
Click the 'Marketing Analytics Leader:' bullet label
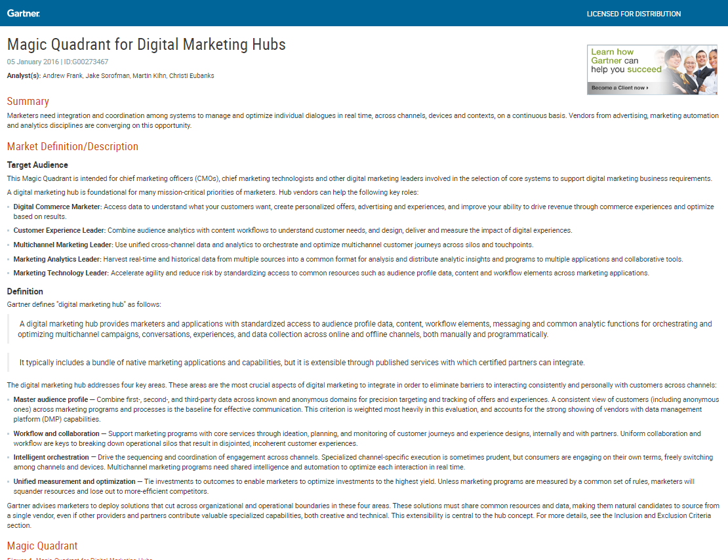(x=57, y=259)
